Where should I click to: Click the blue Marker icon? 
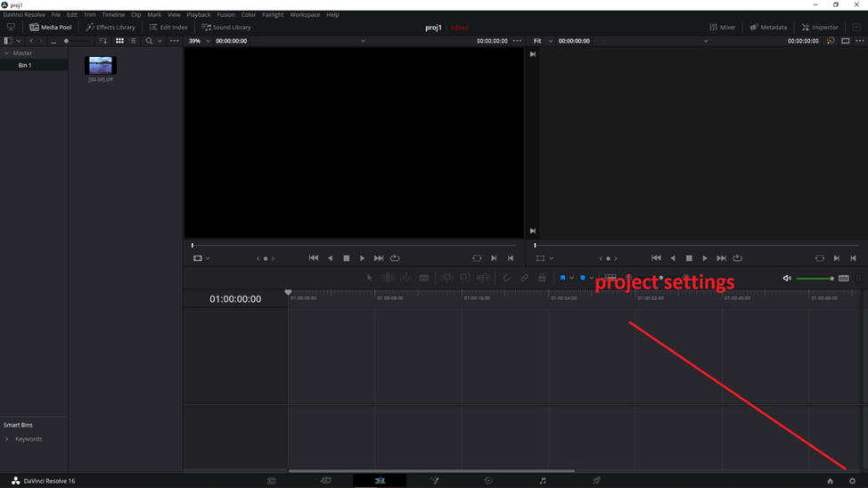(x=582, y=278)
